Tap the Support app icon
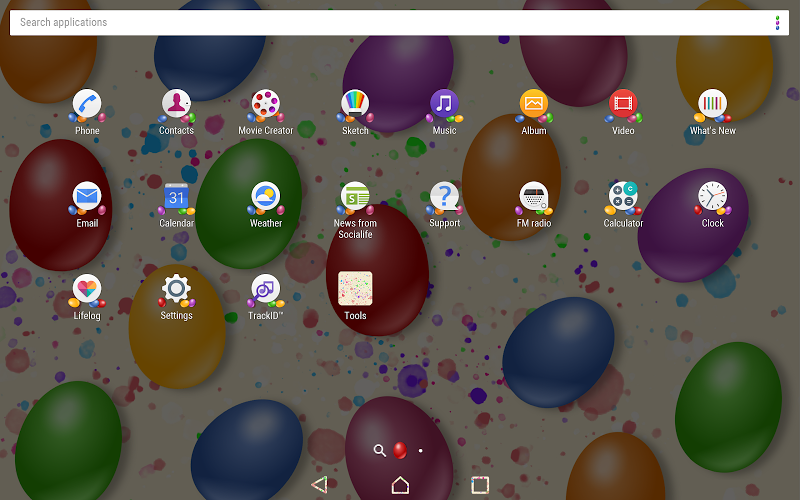The image size is (800, 500). tap(444, 197)
